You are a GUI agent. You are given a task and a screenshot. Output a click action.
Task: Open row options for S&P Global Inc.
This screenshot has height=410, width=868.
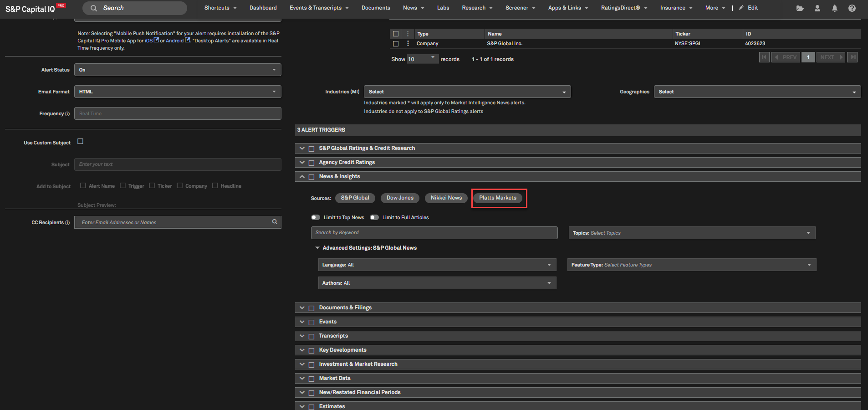click(408, 44)
